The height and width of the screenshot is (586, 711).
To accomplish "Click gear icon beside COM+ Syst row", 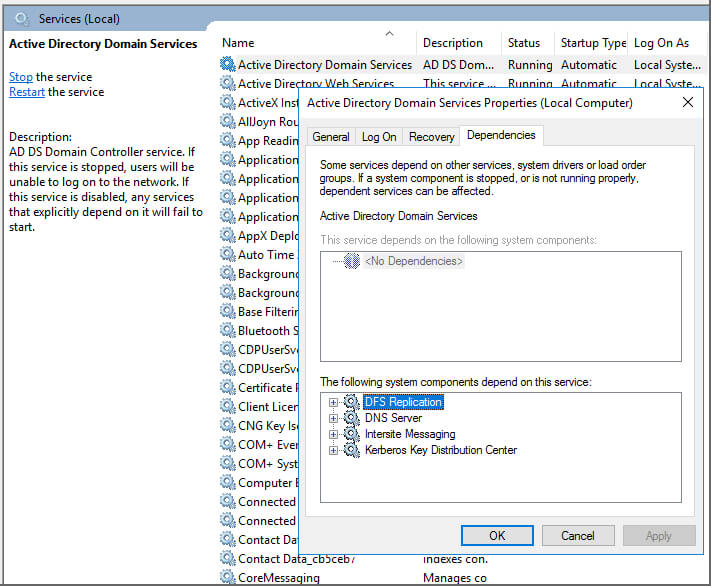I will pyautogui.click(x=228, y=464).
